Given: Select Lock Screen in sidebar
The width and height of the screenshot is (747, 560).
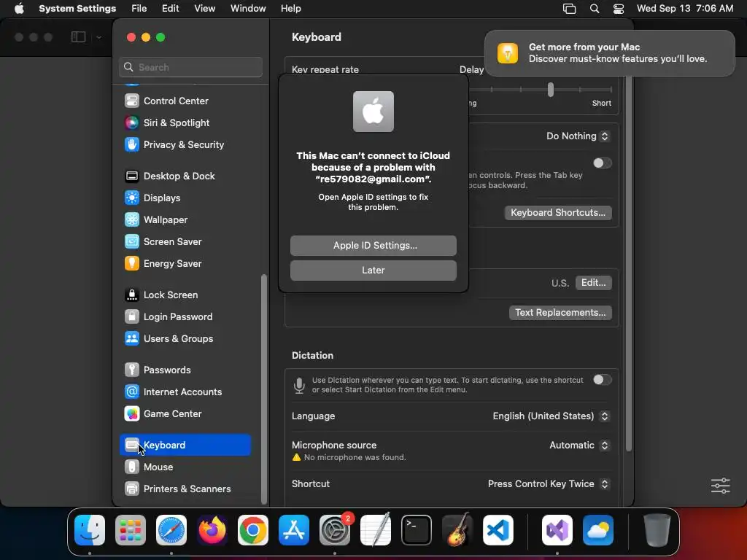Looking at the screenshot, I should [185, 295].
